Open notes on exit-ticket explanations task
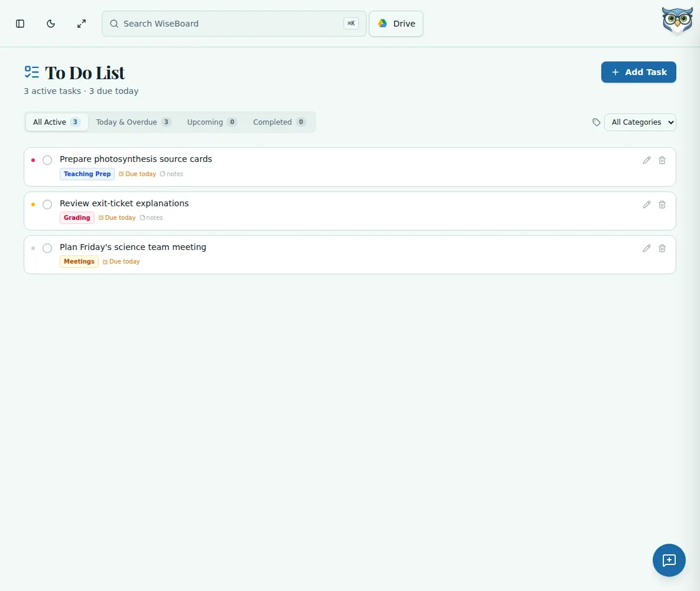 pyautogui.click(x=151, y=218)
